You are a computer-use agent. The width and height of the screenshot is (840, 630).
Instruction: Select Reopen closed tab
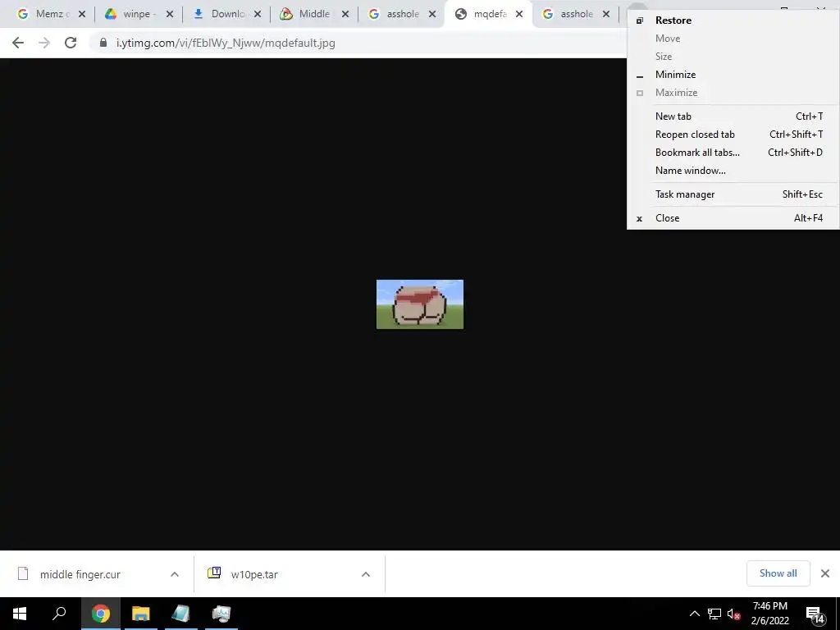(733, 135)
